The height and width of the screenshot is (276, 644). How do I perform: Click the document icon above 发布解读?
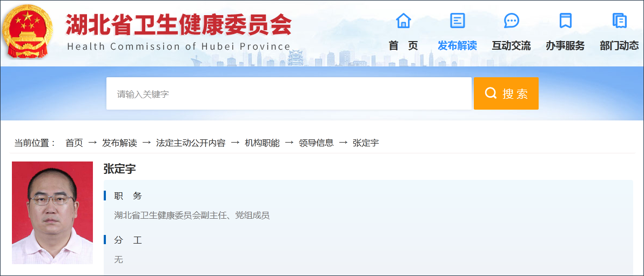coord(457,20)
